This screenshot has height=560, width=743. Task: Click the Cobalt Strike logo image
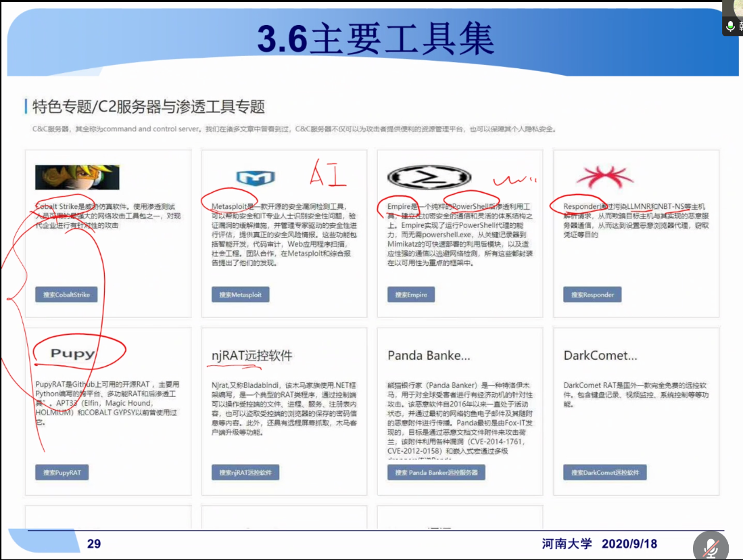[x=77, y=178]
